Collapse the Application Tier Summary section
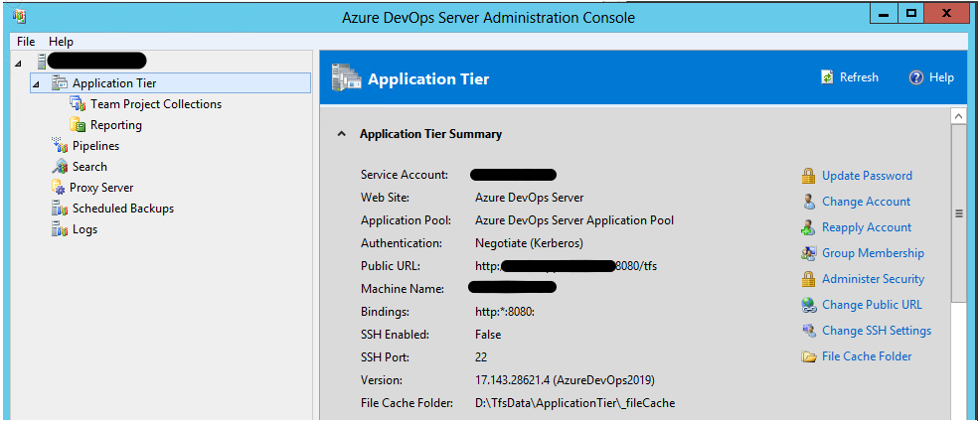980x422 pixels. 341,134
